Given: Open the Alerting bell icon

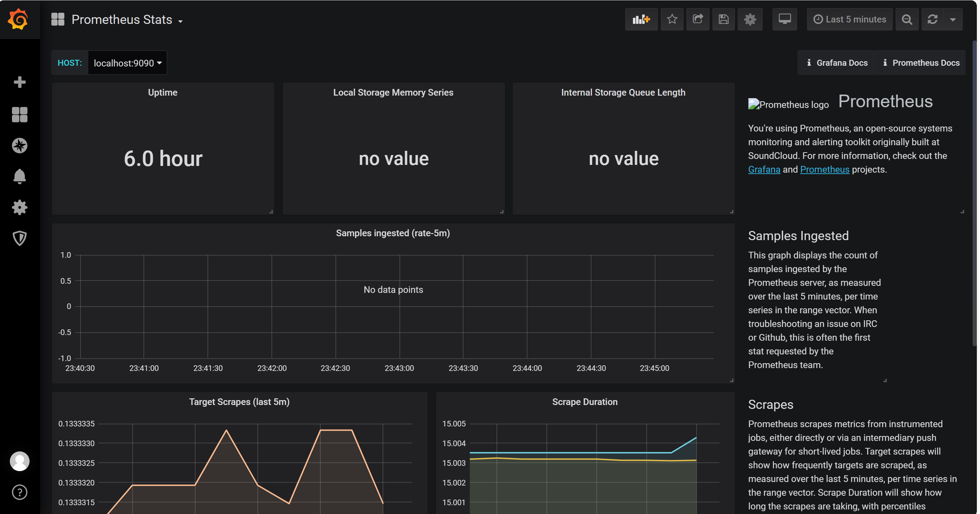Looking at the screenshot, I should 19,176.
